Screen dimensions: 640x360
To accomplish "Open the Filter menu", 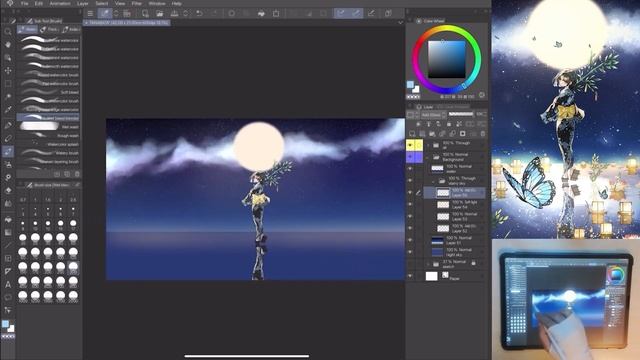I will pos(136,3).
